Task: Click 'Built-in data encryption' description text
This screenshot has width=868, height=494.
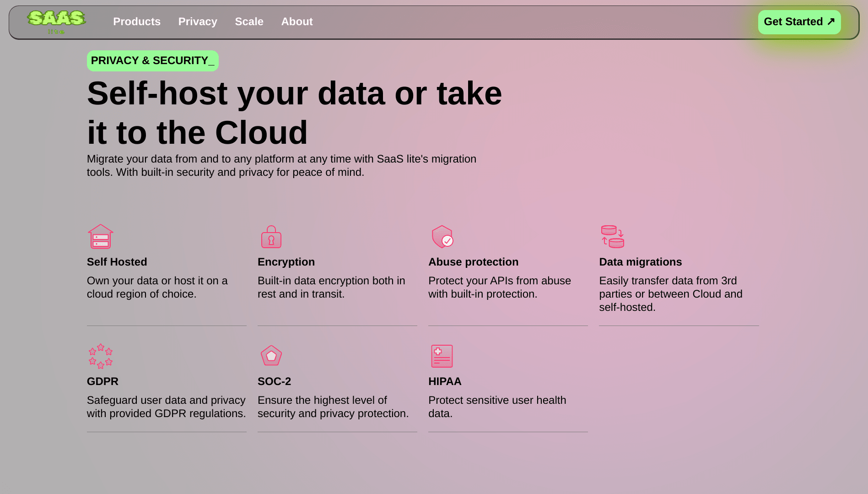Action: (331, 288)
